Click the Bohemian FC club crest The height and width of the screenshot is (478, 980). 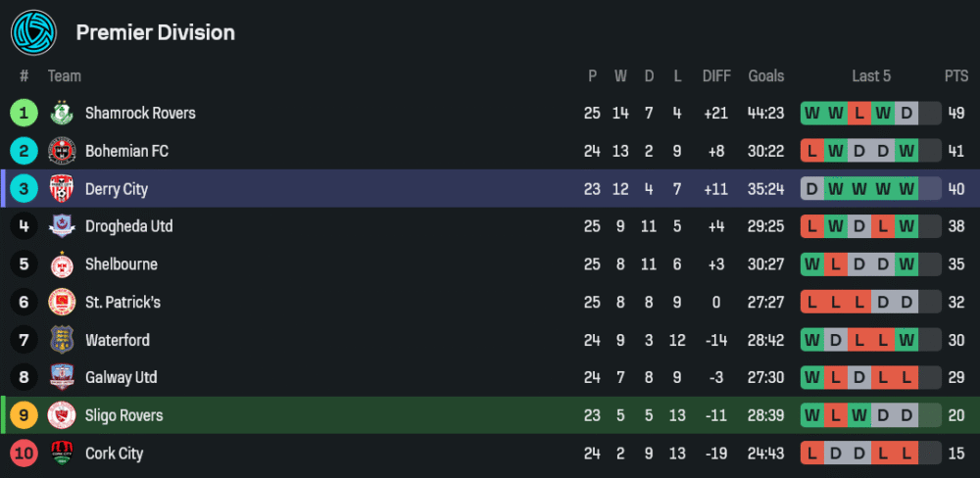(x=62, y=151)
